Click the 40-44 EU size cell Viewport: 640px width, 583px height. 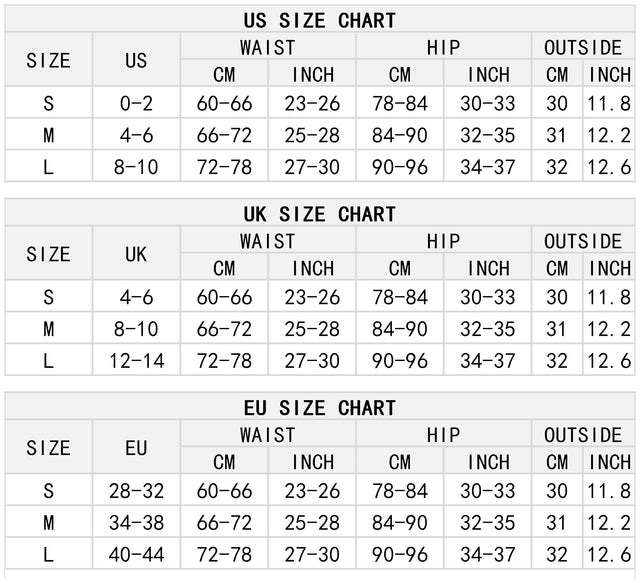136,555
